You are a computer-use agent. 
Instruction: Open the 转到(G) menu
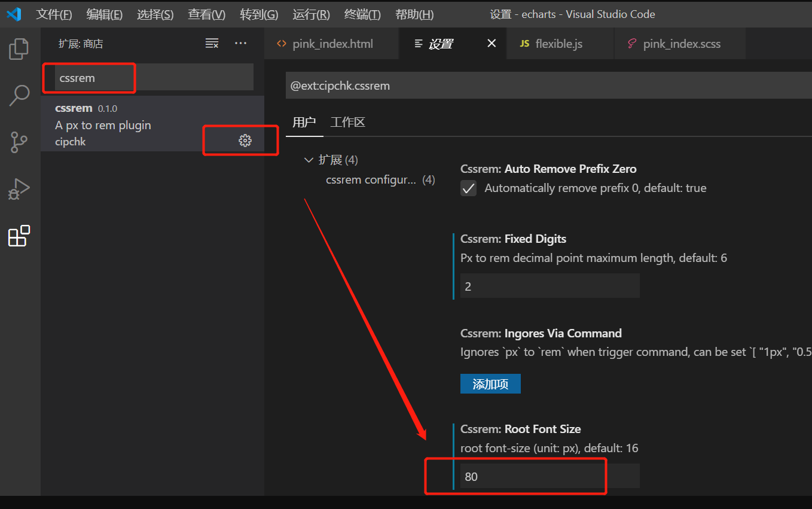pyautogui.click(x=259, y=14)
